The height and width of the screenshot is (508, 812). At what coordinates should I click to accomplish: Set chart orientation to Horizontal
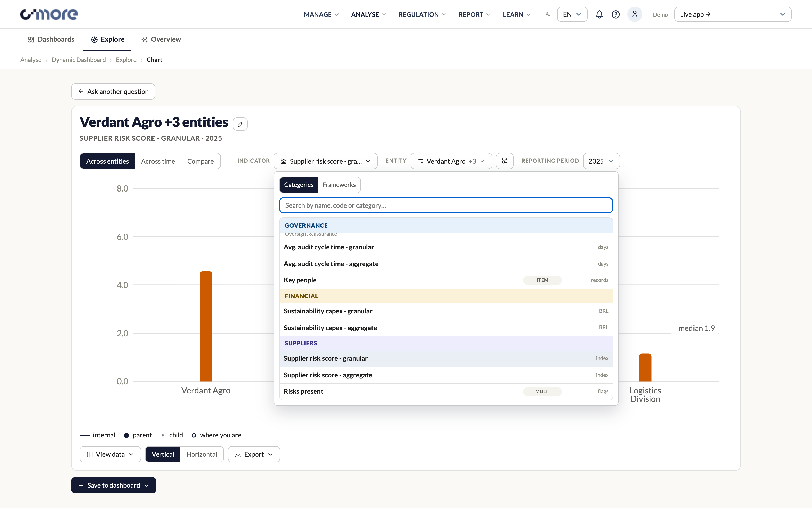202,454
